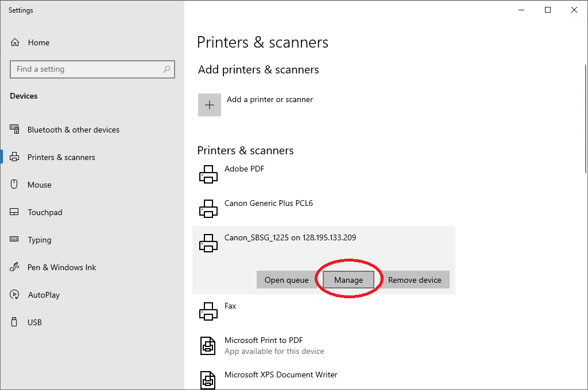588x390 pixels.
Task: Select the Mouse sidebar icon
Action: 15,185
